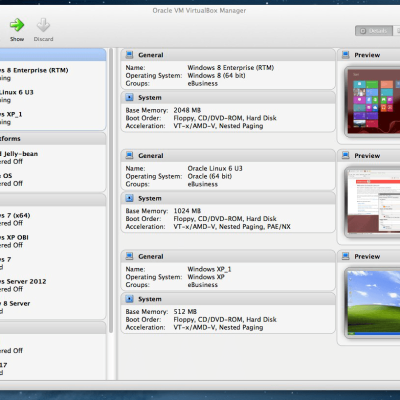Select 7 (x64) VM in list
Screen dimensions: 400x400
[53, 219]
